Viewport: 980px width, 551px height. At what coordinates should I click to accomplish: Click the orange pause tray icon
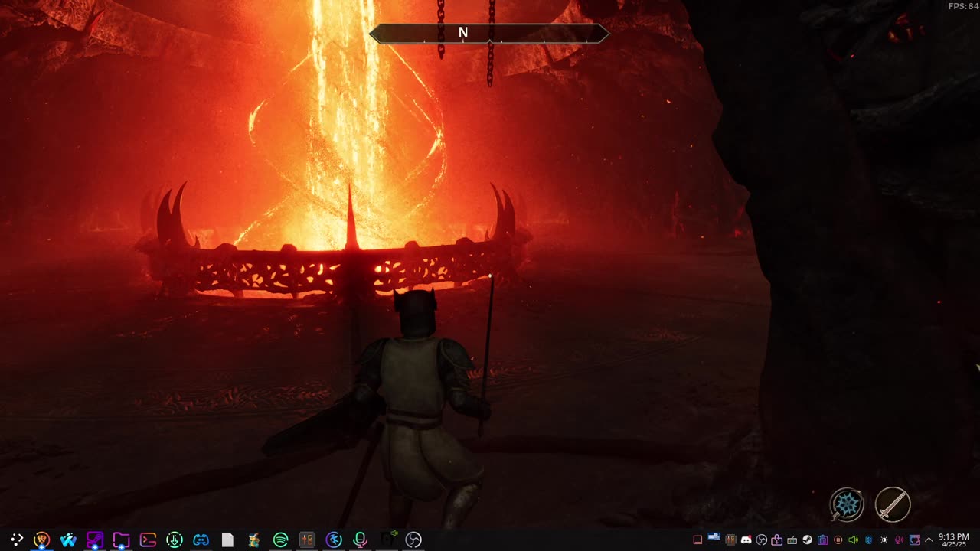click(838, 540)
